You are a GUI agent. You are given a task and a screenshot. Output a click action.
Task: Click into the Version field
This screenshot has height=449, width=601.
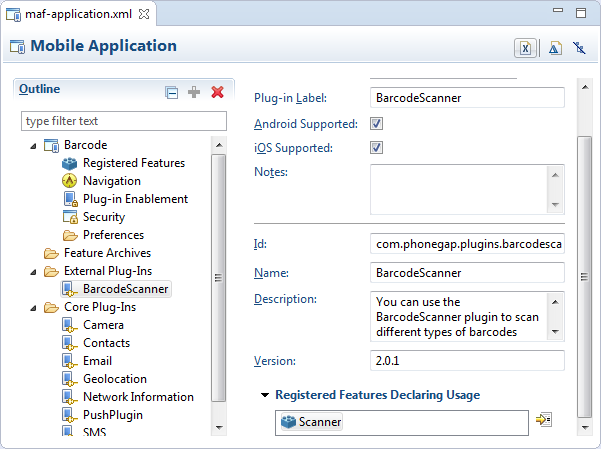pos(467,360)
